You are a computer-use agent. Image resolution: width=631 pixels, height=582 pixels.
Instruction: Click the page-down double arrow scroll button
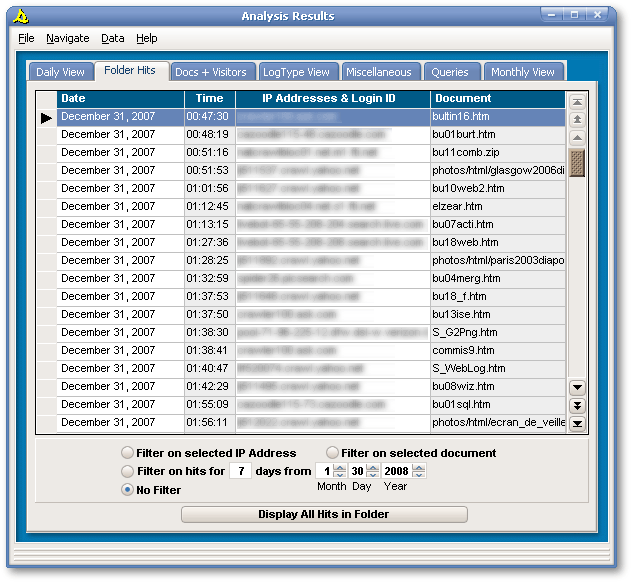click(577, 405)
